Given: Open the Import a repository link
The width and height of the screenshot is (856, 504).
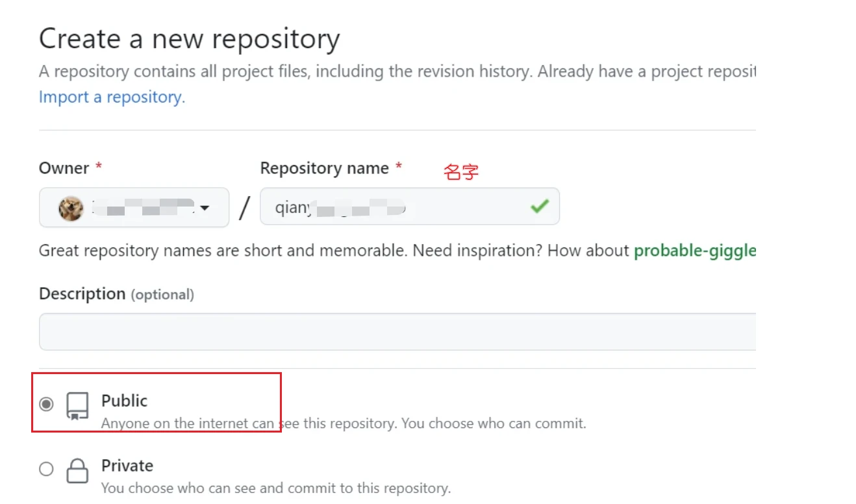Looking at the screenshot, I should (x=112, y=97).
